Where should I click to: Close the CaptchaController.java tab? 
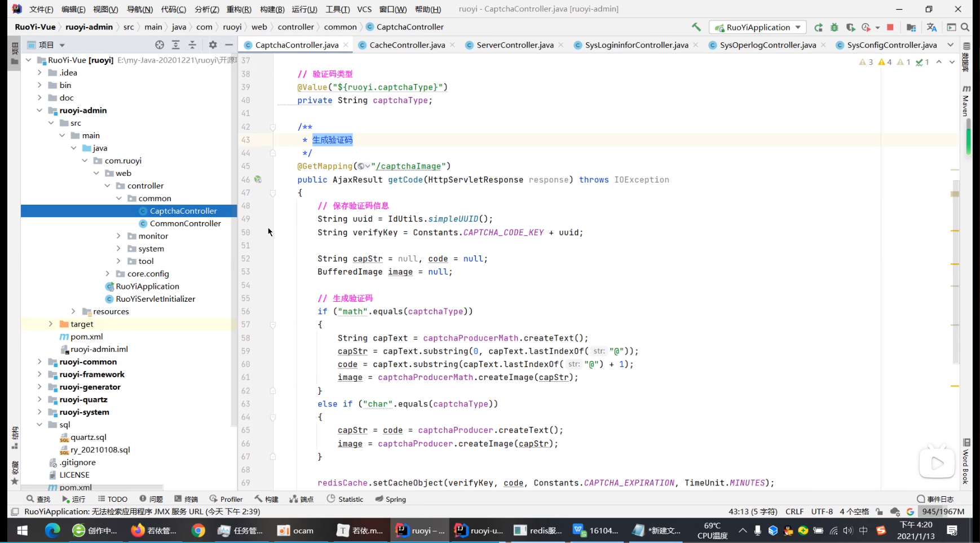346,45
